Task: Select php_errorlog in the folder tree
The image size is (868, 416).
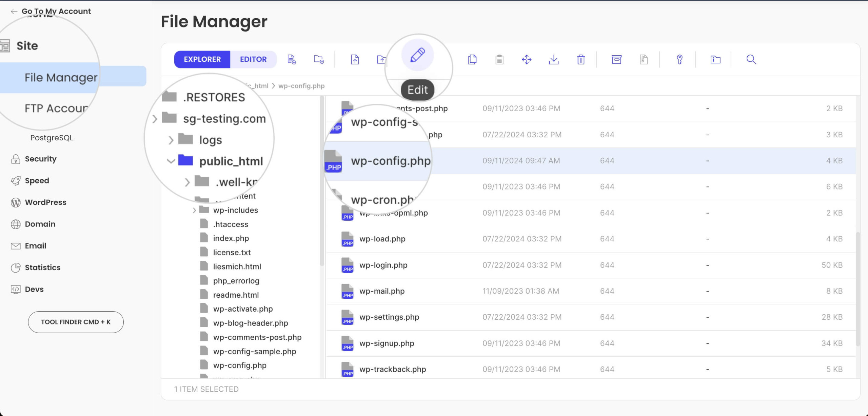Action: (x=236, y=281)
